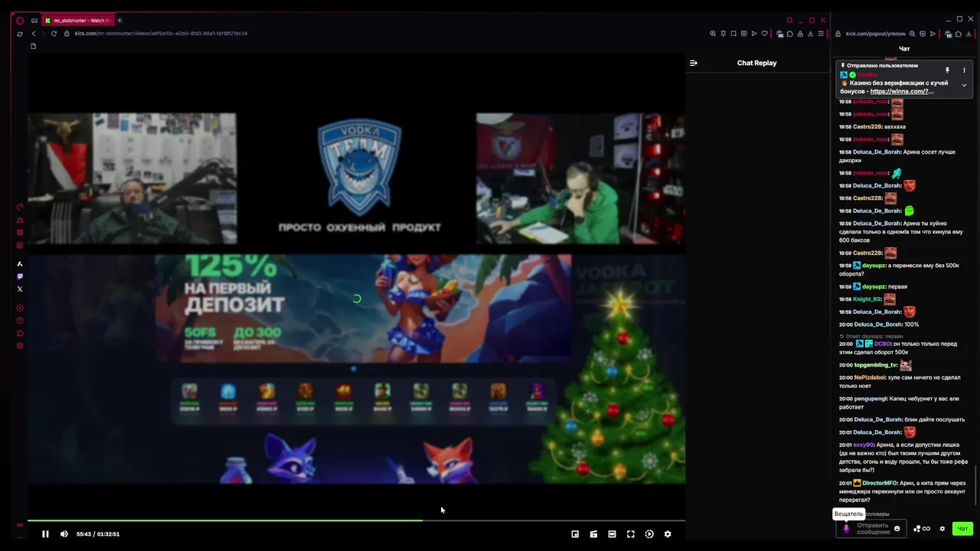Take a snapshot with the main toolbar icon
Viewport: 980px width, 551px height.
point(733,34)
